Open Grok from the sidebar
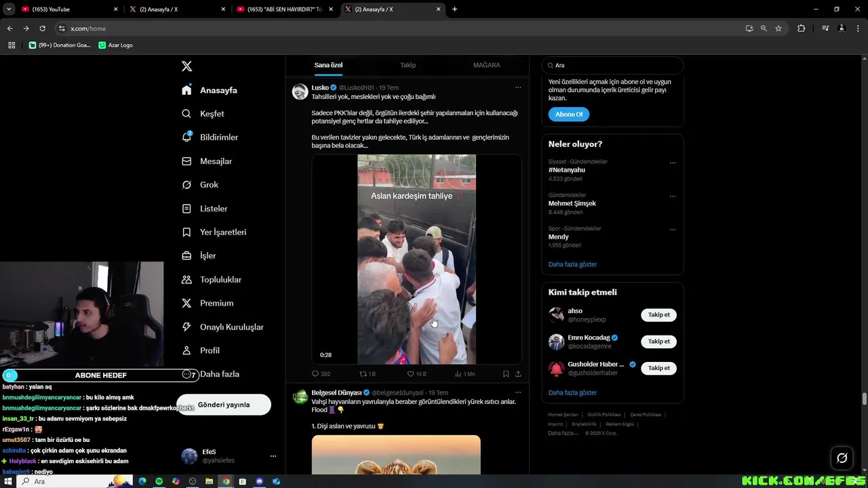868x488 pixels. pyautogui.click(x=199, y=185)
